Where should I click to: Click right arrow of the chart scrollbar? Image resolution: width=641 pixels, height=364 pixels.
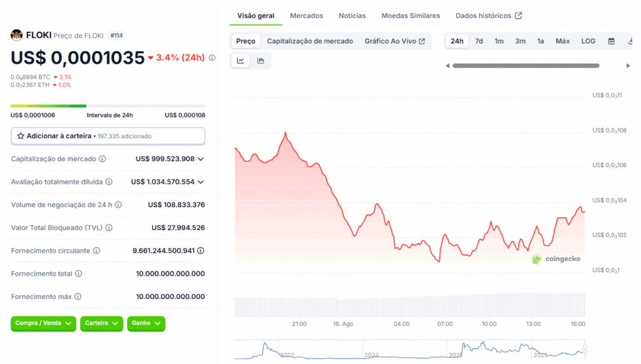[628, 66]
